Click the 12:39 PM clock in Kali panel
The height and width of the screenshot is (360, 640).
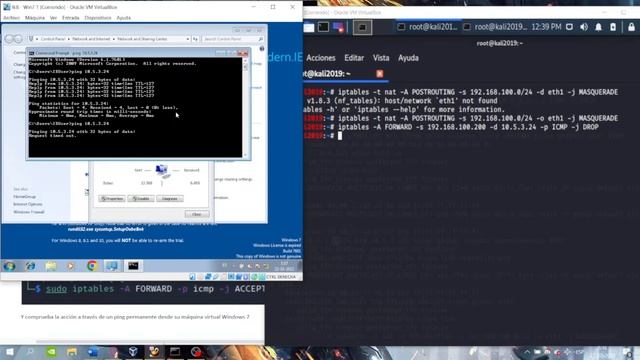546,27
